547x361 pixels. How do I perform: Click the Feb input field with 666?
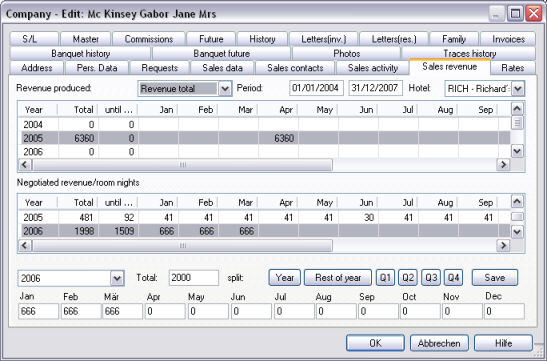[81, 311]
